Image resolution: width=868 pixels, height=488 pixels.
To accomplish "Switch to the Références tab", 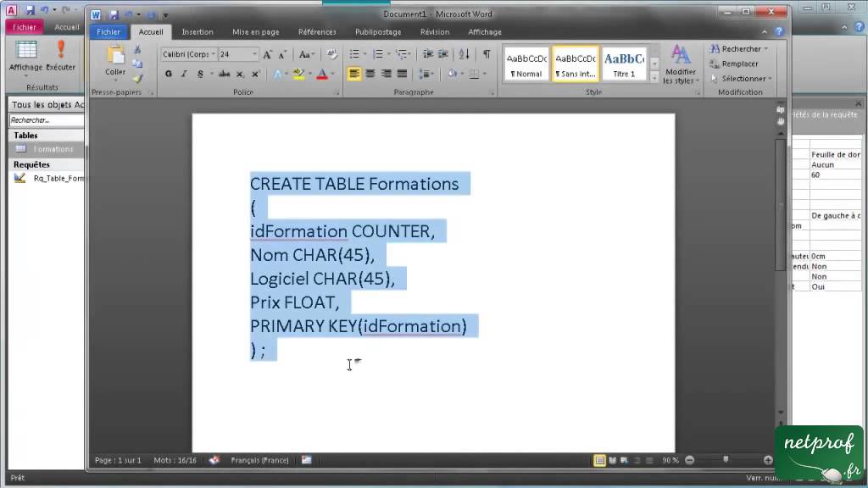I will pyautogui.click(x=317, y=32).
